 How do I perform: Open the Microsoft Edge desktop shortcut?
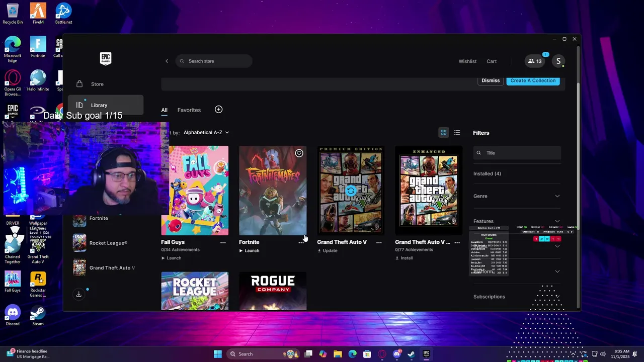pos(13,49)
